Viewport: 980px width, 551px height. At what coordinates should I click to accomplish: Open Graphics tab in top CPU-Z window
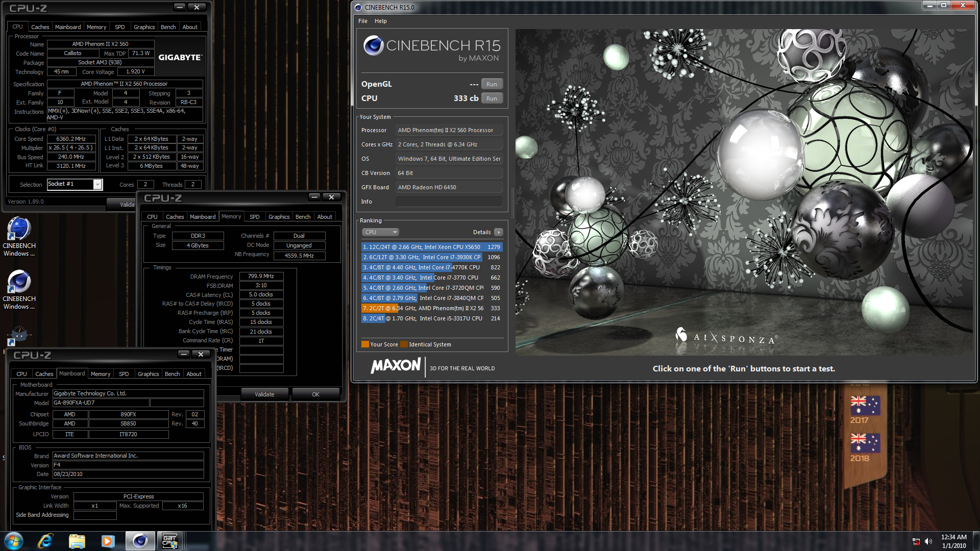pos(144,27)
